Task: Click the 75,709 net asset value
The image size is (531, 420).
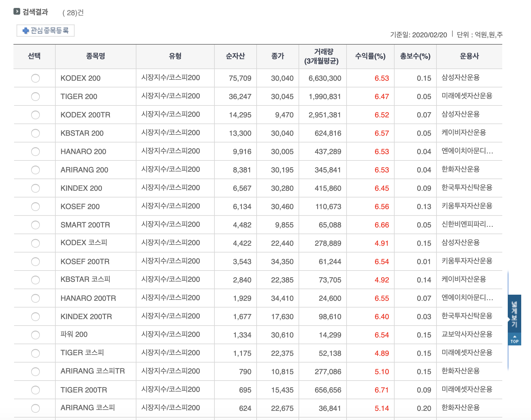Action: click(240, 78)
